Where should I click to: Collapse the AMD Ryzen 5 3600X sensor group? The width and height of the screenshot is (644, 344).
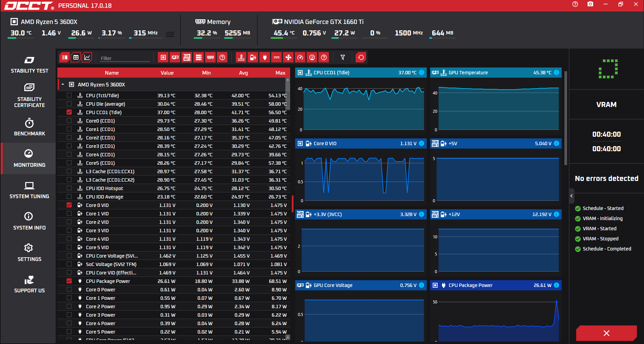(x=63, y=84)
